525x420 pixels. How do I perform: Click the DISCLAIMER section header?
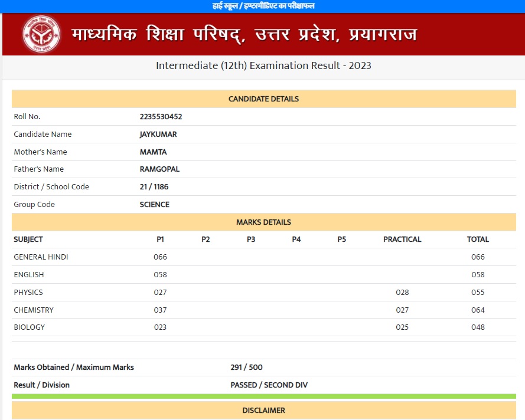pyautogui.click(x=263, y=411)
